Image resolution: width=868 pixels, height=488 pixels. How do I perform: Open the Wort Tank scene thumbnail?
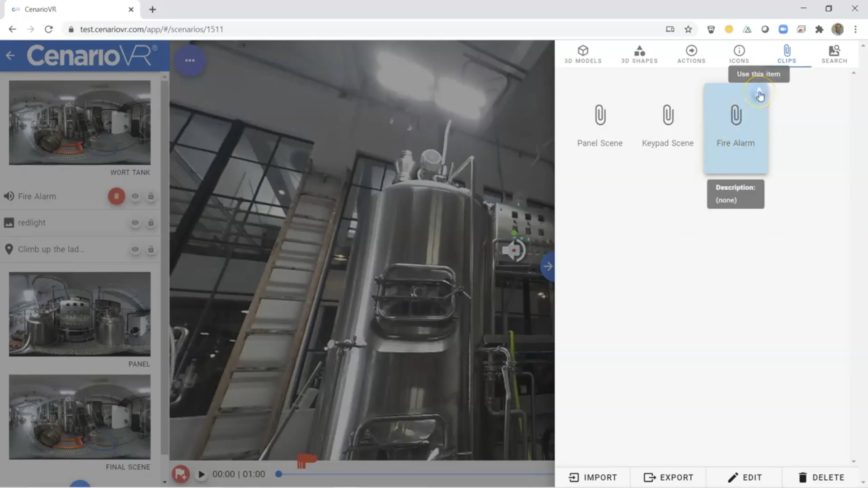(80, 122)
